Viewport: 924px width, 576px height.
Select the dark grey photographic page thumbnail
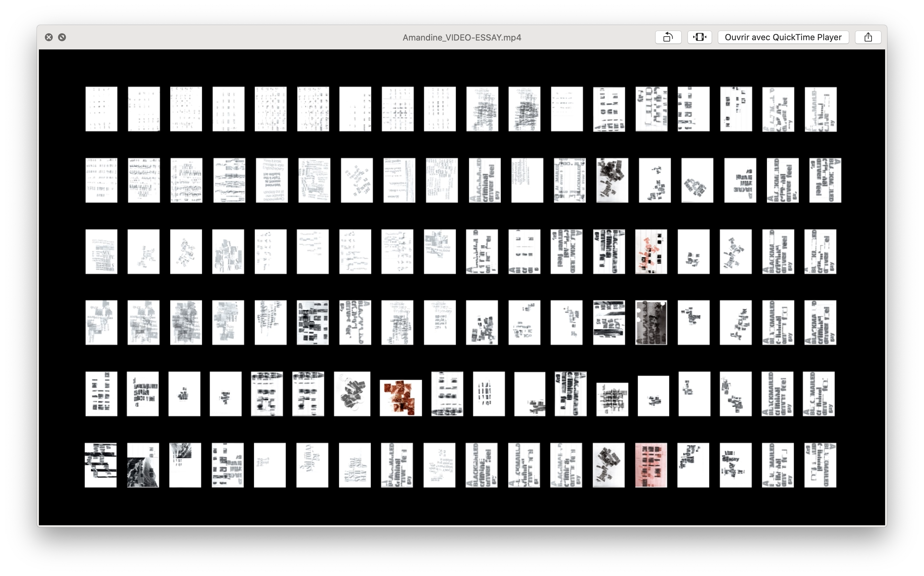tap(651, 323)
